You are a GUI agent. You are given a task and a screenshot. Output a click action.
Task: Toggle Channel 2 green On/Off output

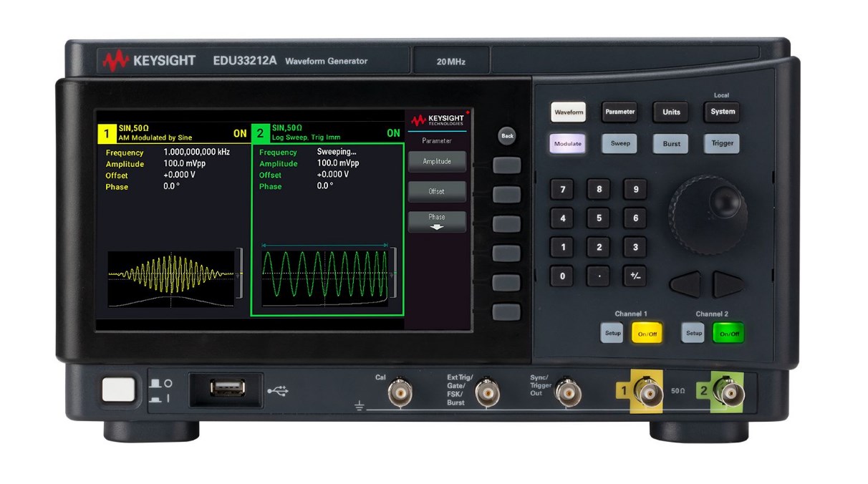[728, 333]
